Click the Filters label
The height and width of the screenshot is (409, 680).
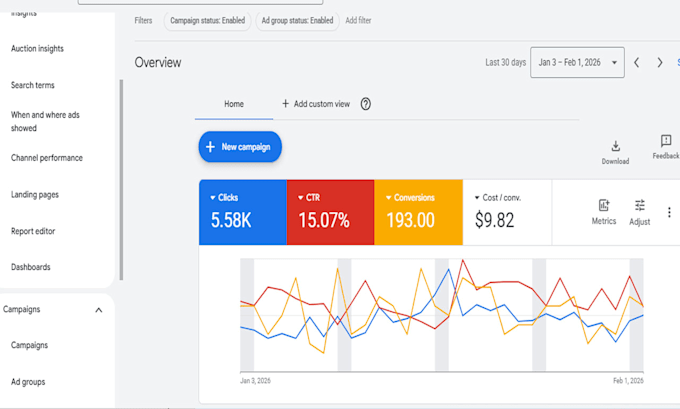pyautogui.click(x=143, y=20)
